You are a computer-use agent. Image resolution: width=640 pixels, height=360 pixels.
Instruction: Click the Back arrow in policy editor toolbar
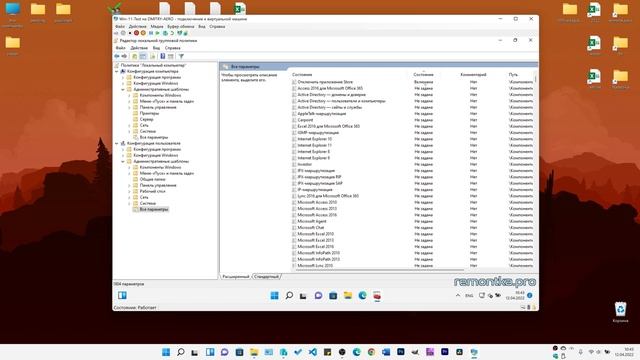tap(117, 56)
